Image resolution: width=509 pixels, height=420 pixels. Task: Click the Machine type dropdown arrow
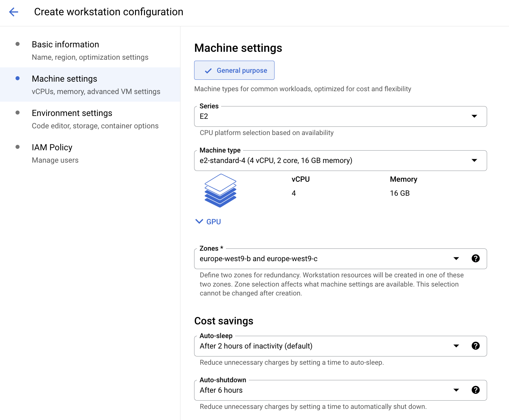474,160
